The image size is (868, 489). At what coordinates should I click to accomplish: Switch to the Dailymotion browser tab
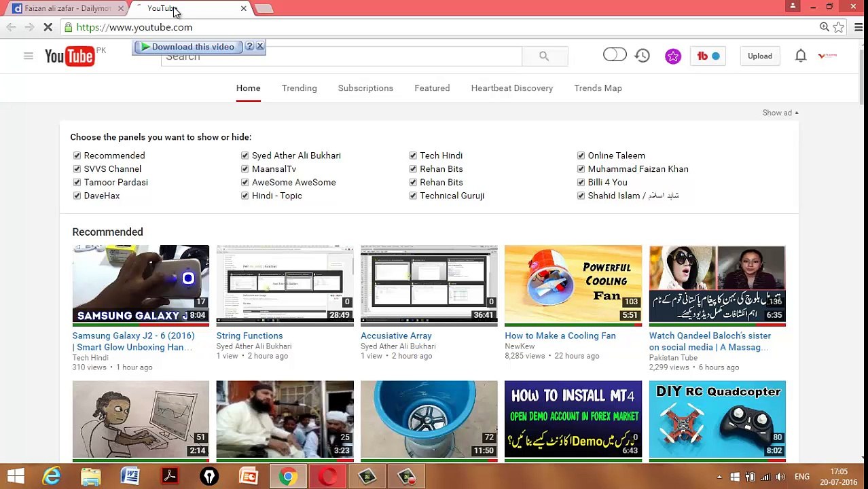point(67,8)
